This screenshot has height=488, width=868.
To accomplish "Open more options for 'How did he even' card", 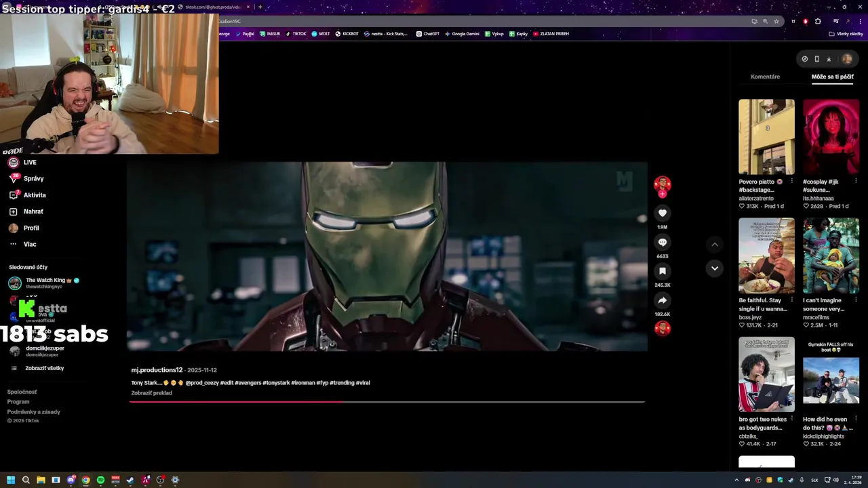I will 856,419.
